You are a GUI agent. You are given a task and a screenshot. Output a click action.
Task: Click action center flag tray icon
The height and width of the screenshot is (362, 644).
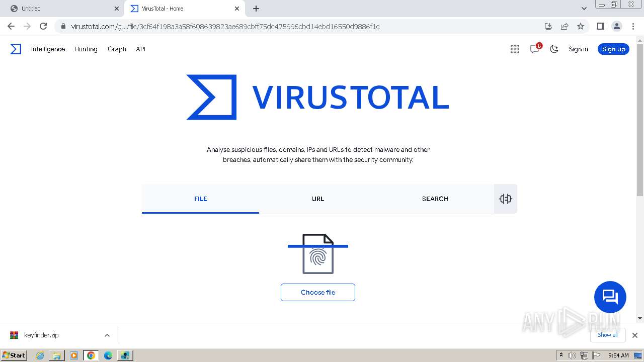pyautogui.click(x=596, y=355)
